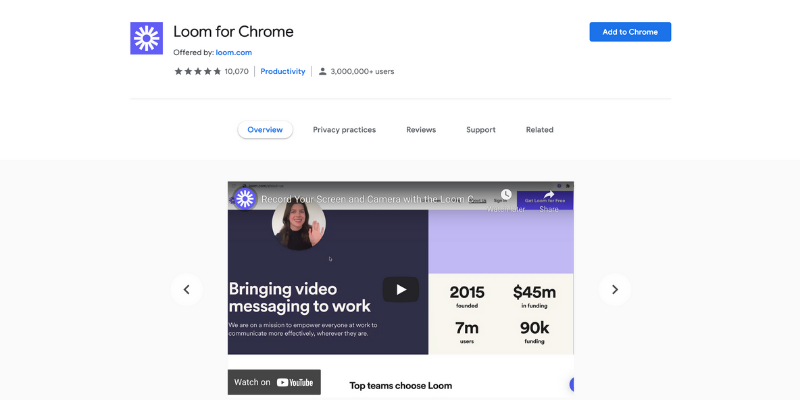Image resolution: width=800 pixels, height=400 pixels.
Task: Click the five-star rating display
Action: 197,71
